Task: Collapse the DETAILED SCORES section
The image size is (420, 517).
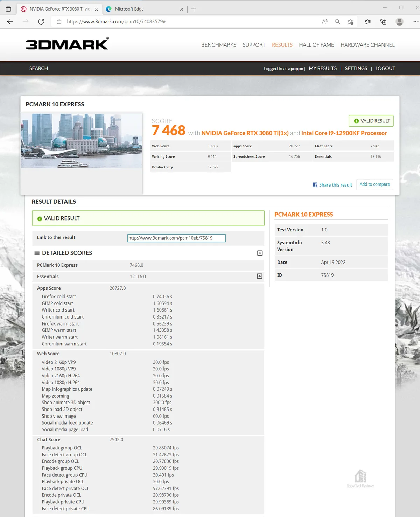Action: pyautogui.click(x=260, y=253)
